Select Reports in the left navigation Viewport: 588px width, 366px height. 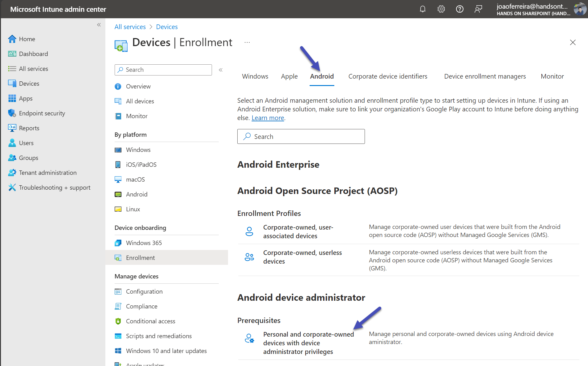click(x=29, y=128)
